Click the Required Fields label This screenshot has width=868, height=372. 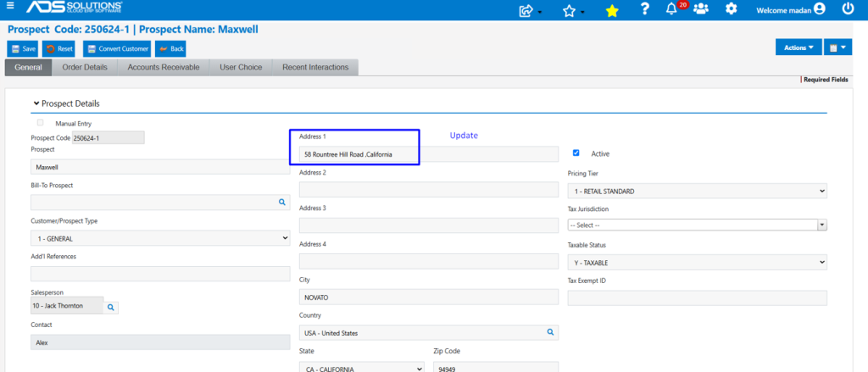[826, 80]
